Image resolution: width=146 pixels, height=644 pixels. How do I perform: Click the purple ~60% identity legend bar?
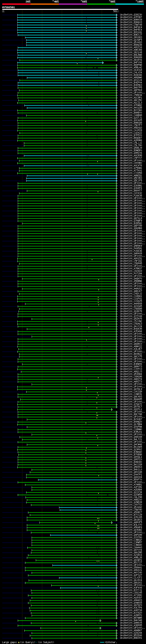[73, 4]
